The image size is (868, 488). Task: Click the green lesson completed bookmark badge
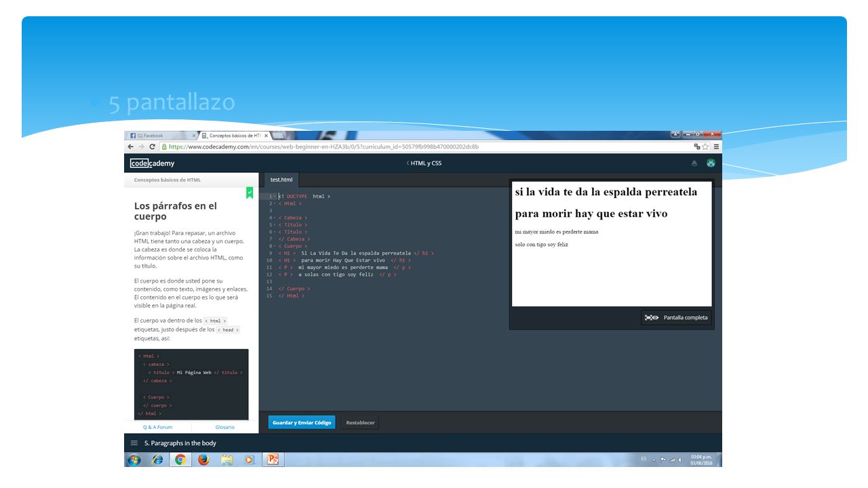(x=250, y=193)
